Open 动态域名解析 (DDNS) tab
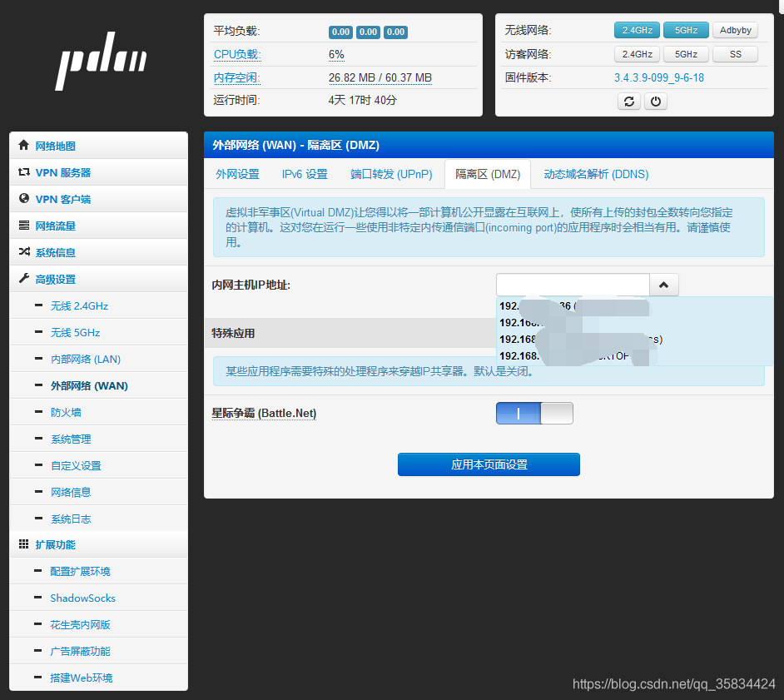Viewport: 784px width, 700px height. [596, 174]
